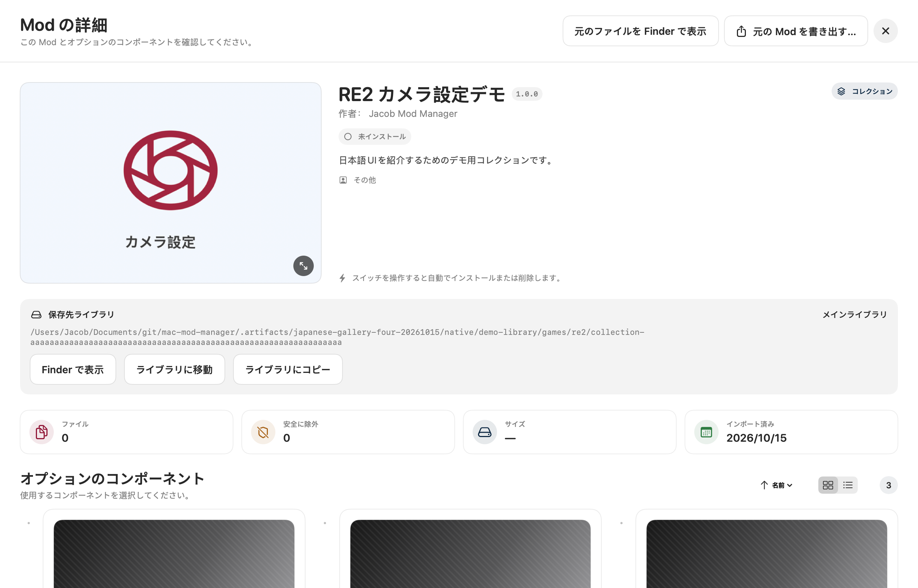Image resolution: width=918 pixels, height=588 pixels.
Task: Click the コレクション layers badge
Action: point(865,91)
